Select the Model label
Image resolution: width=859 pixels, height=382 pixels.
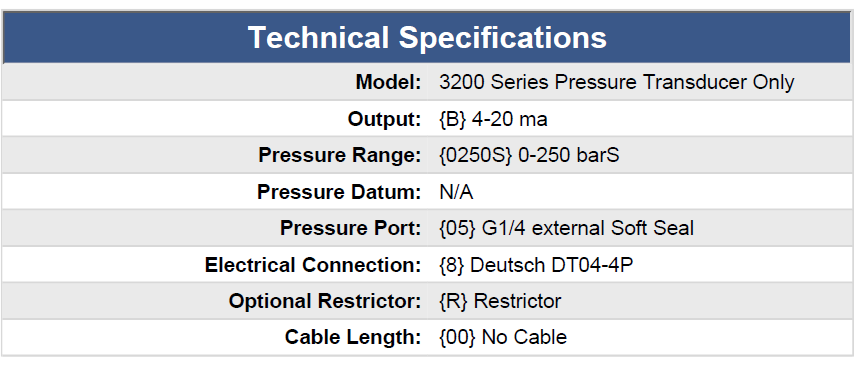point(388,82)
